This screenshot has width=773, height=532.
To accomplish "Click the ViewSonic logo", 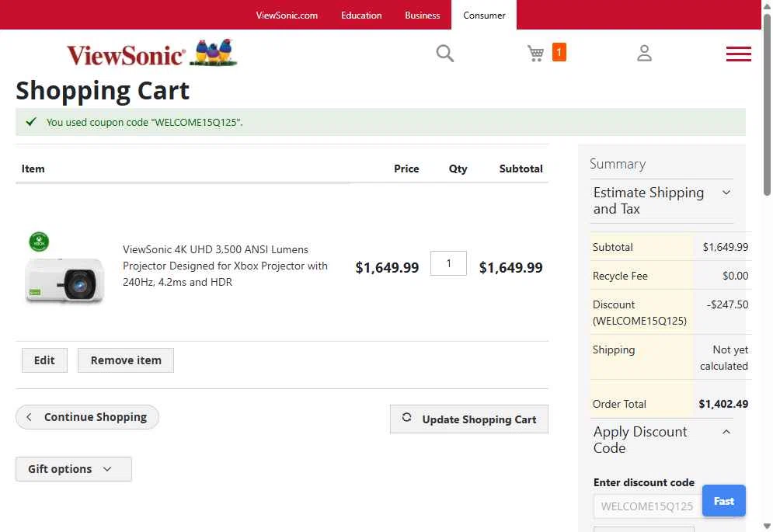I will [151, 53].
